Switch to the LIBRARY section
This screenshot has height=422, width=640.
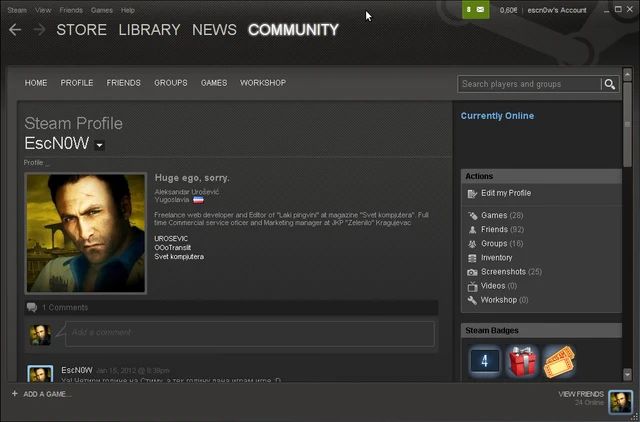pyautogui.click(x=149, y=29)
